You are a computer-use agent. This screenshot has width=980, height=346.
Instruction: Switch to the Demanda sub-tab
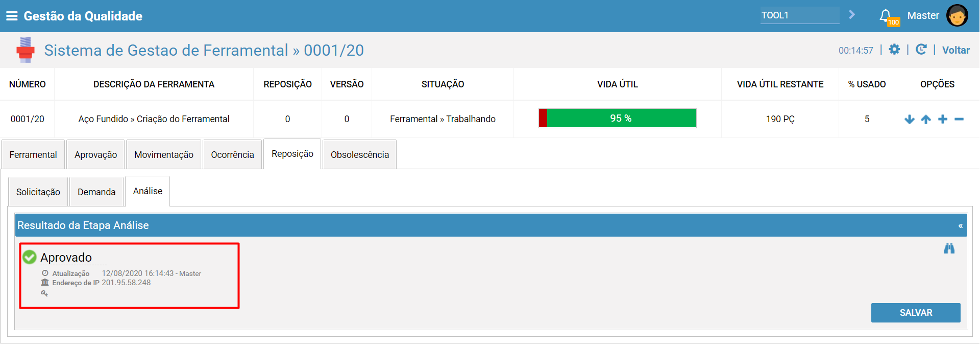[x=96, y=192]
